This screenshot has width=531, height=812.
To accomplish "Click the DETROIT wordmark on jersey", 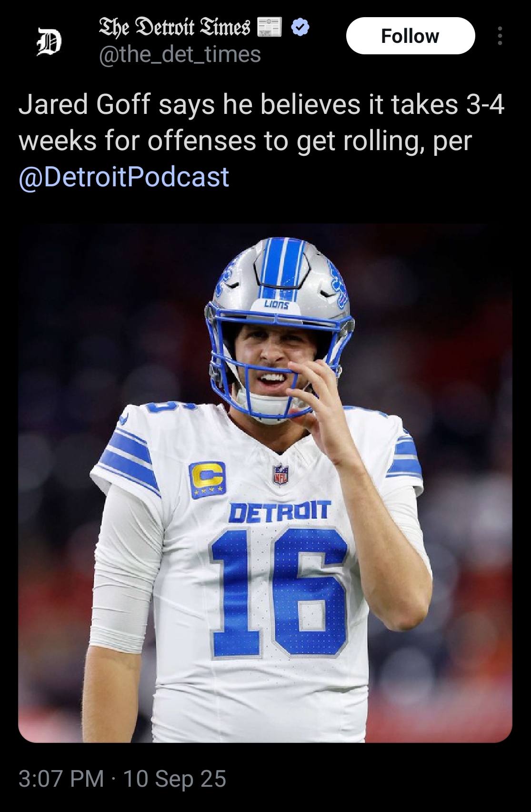I will click(x=280, y=511).
